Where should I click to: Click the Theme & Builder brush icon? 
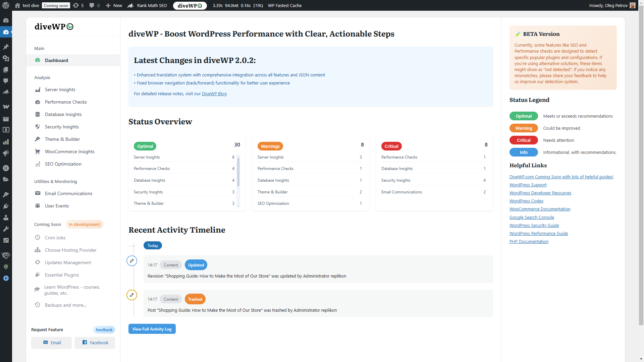[38, 139]
